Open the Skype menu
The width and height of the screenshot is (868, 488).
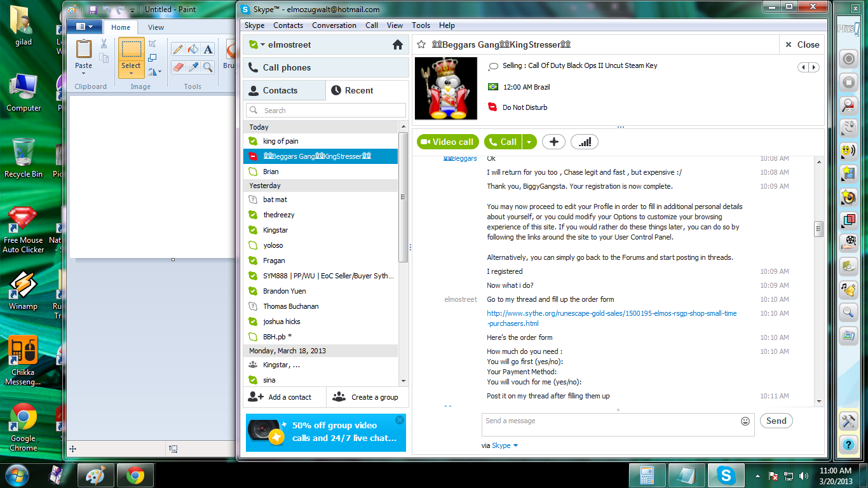(x=254, y=25)
